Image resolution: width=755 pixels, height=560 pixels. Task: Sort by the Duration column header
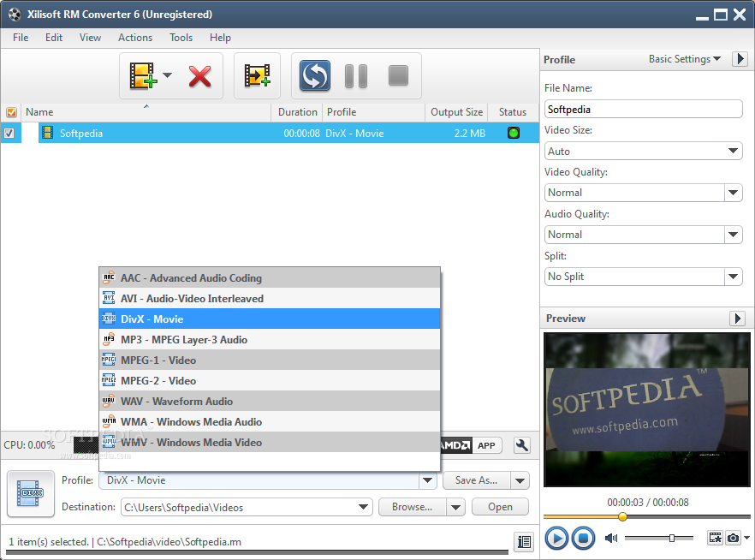click(297, 112)
